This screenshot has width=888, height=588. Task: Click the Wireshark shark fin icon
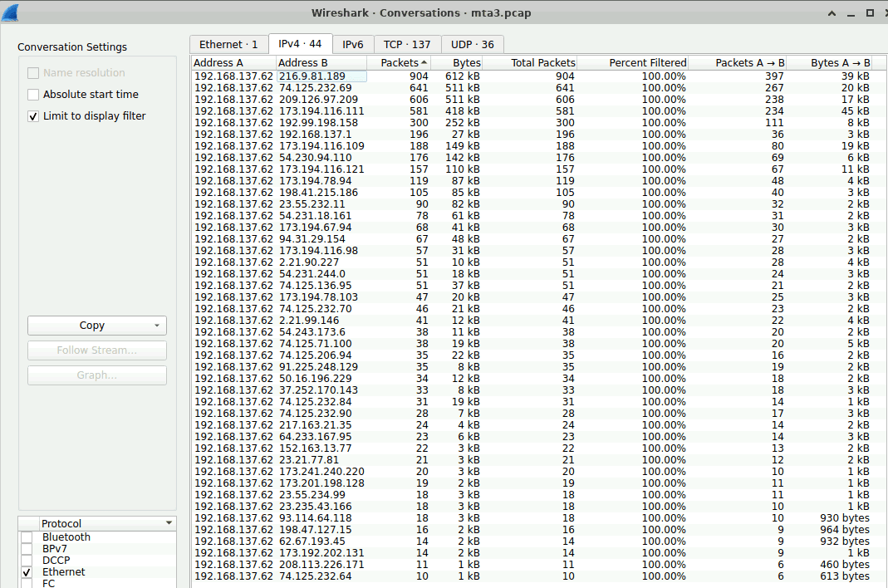10,12
